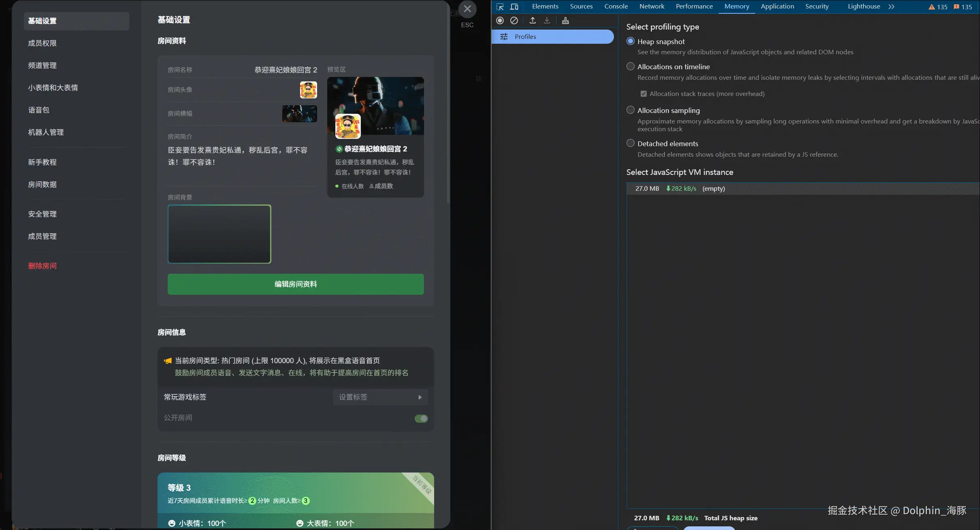Toggle the 公开房间 public room switch
Viewport: 980px width, 530px height.
click(x=421, y=418)
